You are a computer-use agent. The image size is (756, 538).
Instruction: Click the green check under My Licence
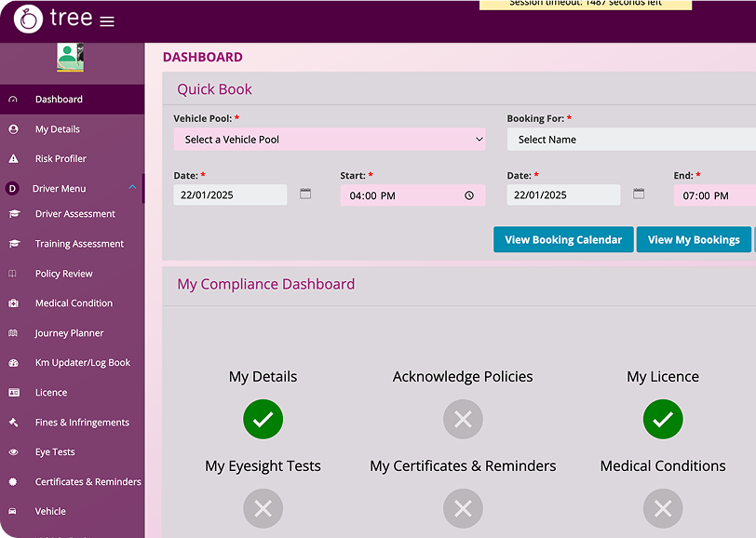pyautogui.click(x=663, y=419)
